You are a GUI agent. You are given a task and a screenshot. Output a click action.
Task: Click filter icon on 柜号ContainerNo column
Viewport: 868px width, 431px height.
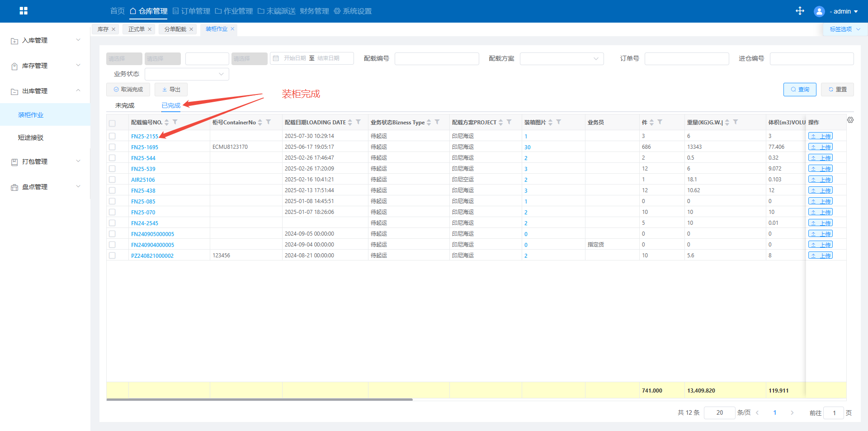pyautogui.click(x=268, y=122)
